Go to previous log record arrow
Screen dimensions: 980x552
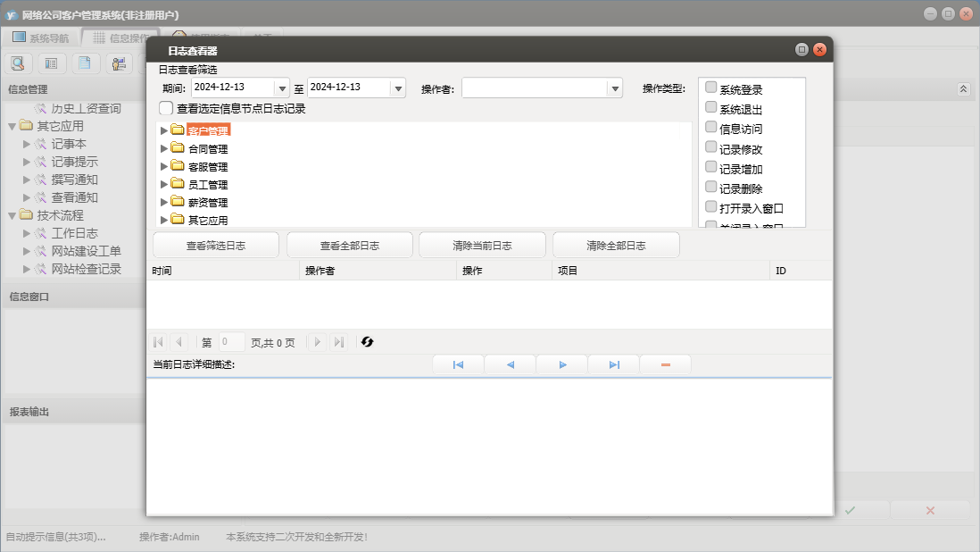511,364
